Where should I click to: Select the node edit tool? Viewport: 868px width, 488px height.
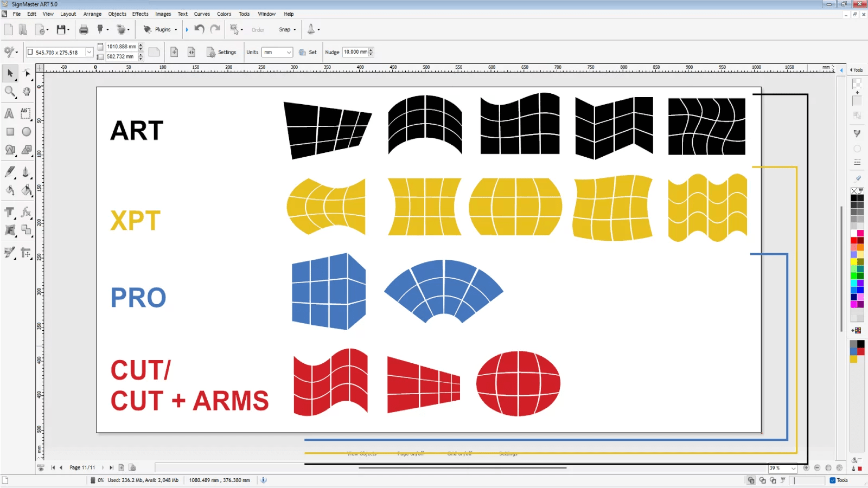[x=27, y=73]
